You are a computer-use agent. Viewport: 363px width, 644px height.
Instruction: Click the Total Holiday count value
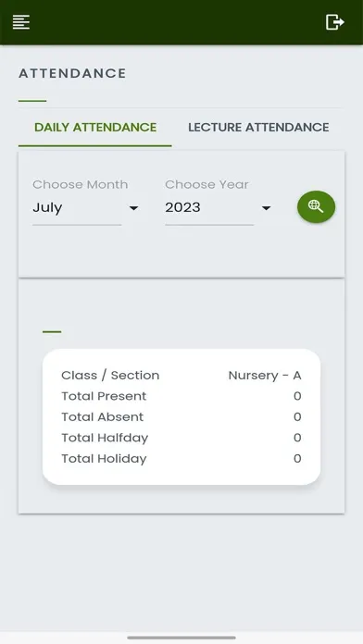(x=297, y=459)
